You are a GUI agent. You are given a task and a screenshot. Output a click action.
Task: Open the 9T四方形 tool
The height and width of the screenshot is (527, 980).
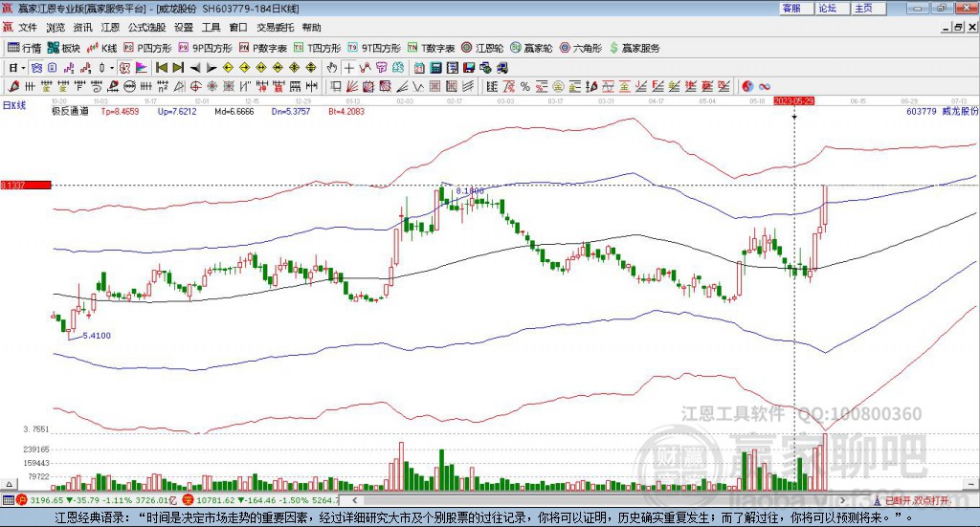[x=374, y=48]
